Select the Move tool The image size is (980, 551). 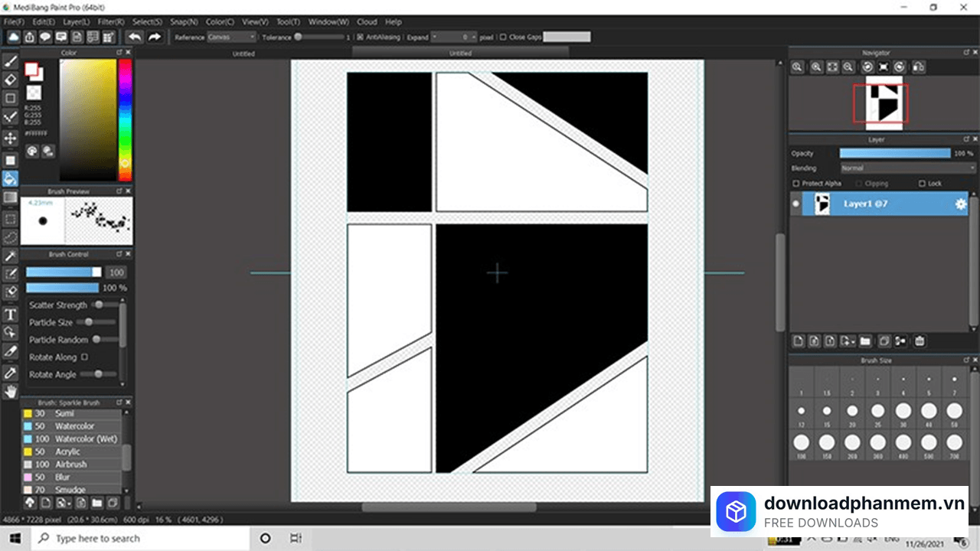[11, 138]
